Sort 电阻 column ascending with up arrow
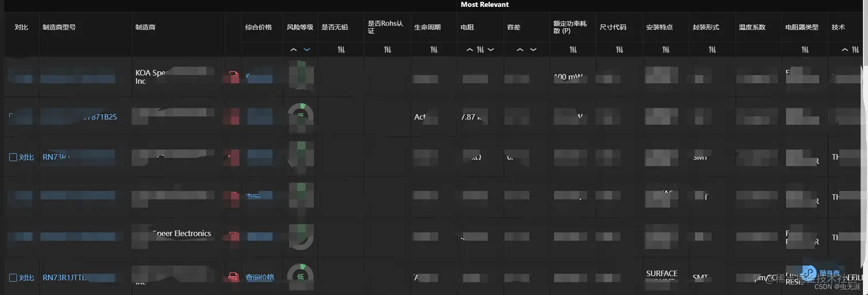Viewport: 868px width, 295px height. click(470, 50)
